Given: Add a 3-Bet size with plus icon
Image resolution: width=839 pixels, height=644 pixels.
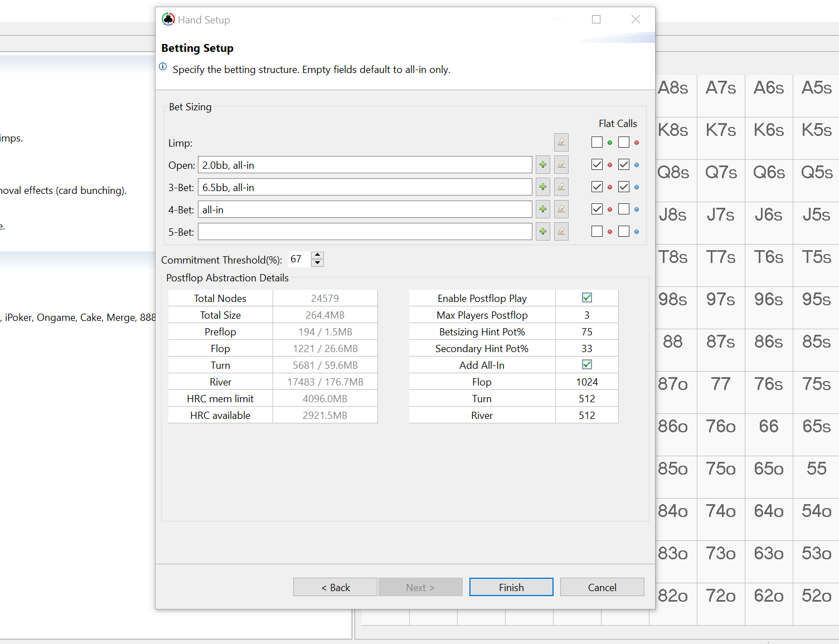Looking at the screenshot, I should [x=542, y=187].
